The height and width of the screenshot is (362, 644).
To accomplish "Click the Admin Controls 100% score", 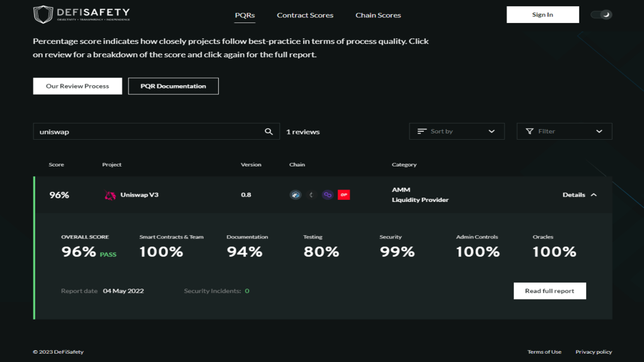I will tap(478, 251).
